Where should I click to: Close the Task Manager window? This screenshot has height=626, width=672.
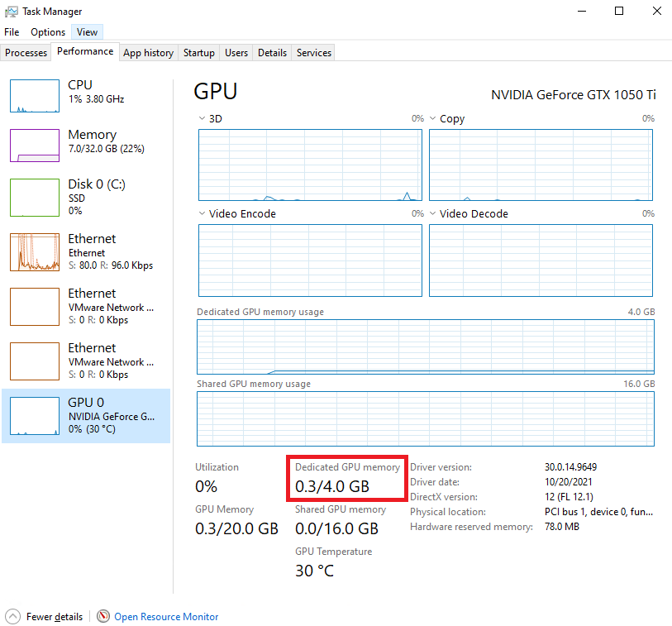click(656, 11)
